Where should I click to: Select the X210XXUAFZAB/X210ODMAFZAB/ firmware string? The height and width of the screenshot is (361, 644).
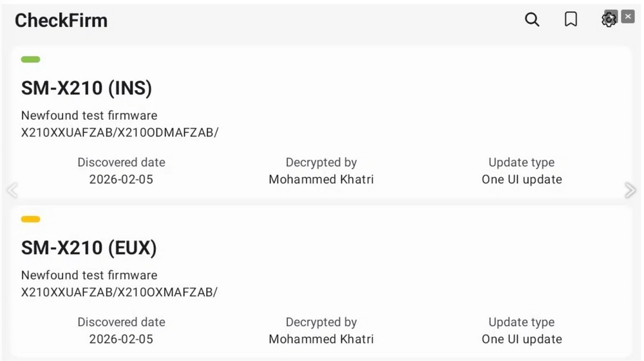coord(120,133)
